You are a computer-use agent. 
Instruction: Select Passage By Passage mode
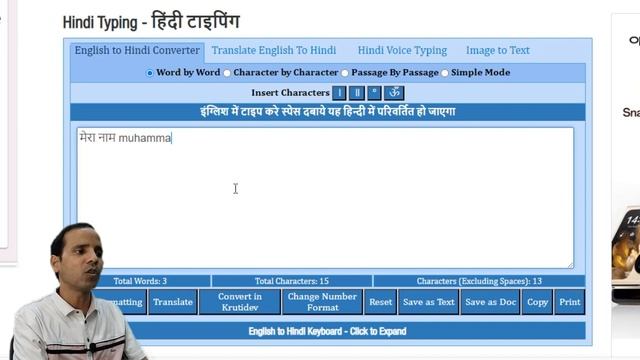pos(345,73)
